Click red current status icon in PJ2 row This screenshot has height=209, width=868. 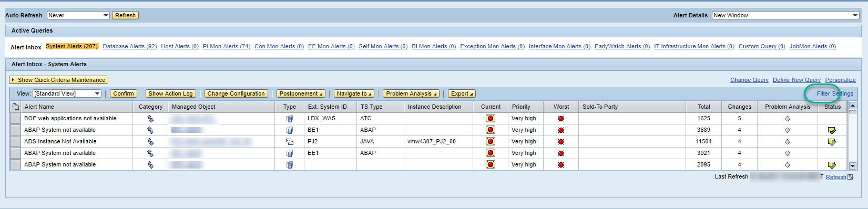[x=491, y=142]
